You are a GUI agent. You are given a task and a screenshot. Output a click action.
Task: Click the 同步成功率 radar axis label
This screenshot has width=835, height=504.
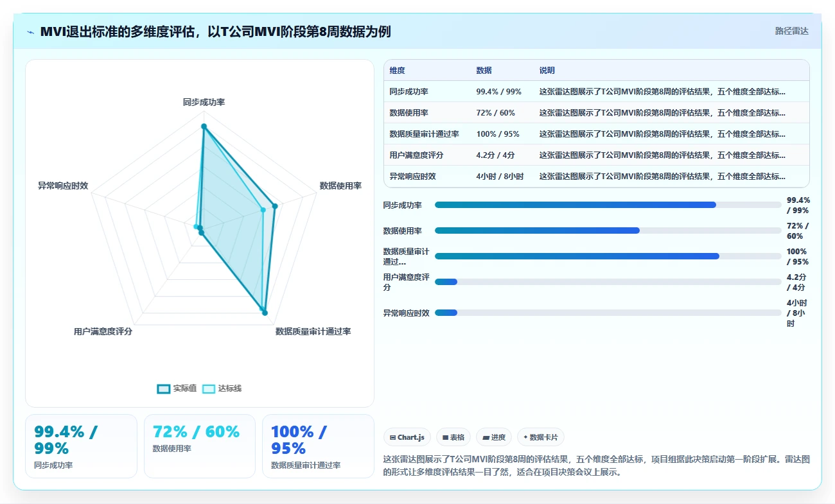point(204,102)
